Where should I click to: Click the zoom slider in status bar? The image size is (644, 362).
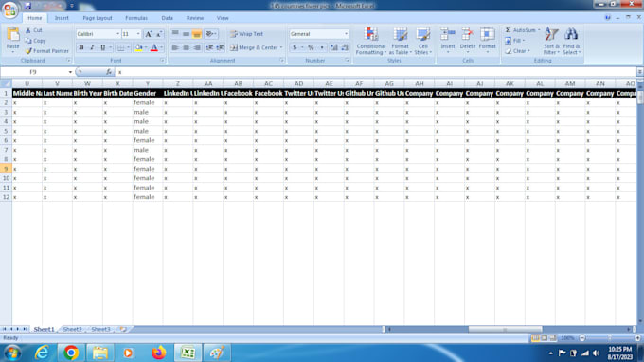point(610,338)
